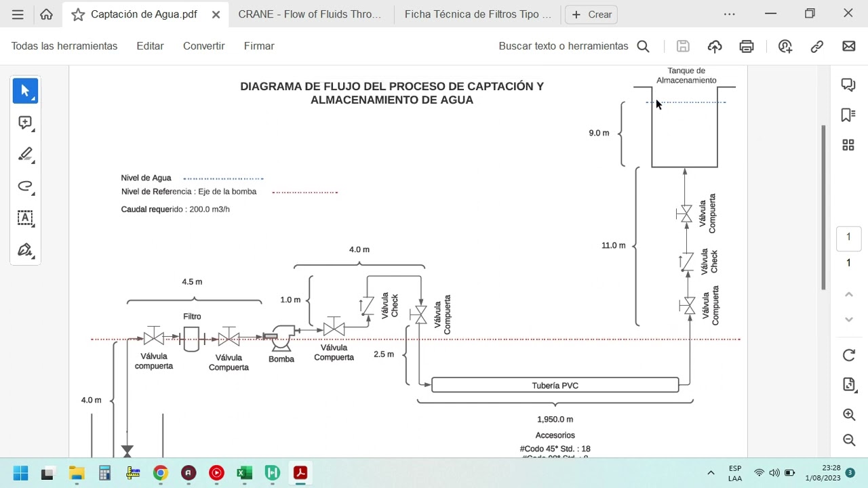The height and width of the screenshot is (488, 868).
Task: Open the hamburger menu
Action: [x=18, y=14]
